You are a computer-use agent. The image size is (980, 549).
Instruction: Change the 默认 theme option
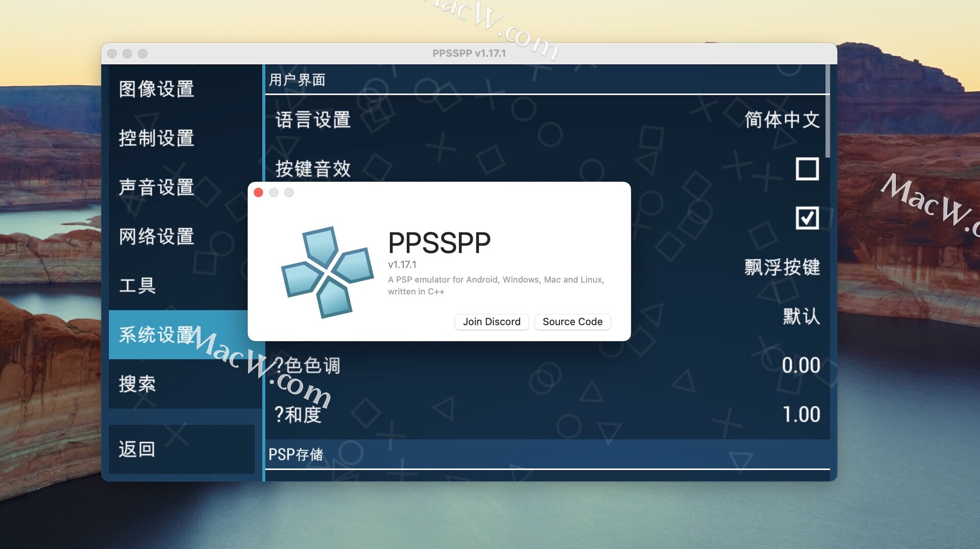[801, 316]
